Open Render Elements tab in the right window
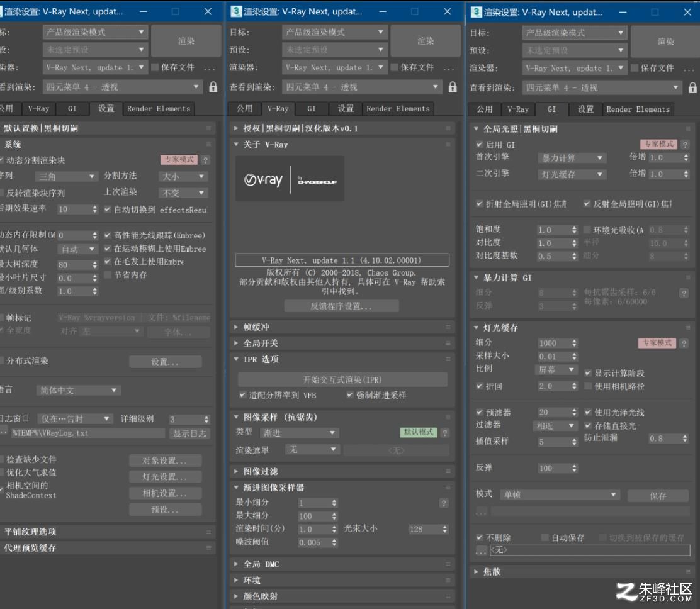The image size is (700, 609). click(x=638, y=109)
